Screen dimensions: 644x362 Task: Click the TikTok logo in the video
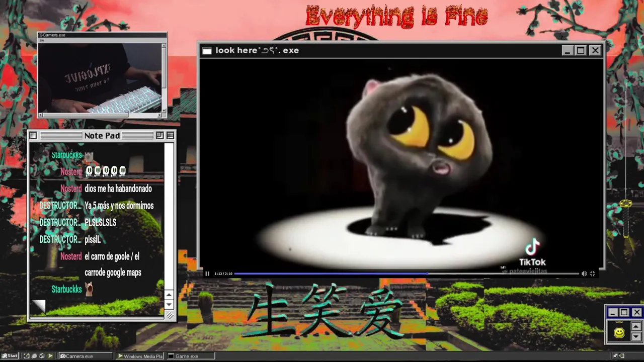[532, 252]
